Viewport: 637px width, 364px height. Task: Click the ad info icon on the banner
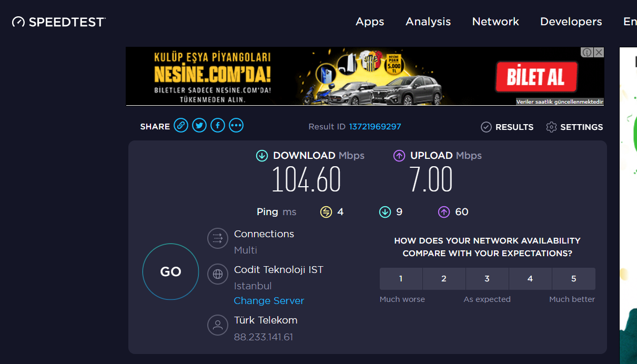pyautogui.click(x=587, y=52)
